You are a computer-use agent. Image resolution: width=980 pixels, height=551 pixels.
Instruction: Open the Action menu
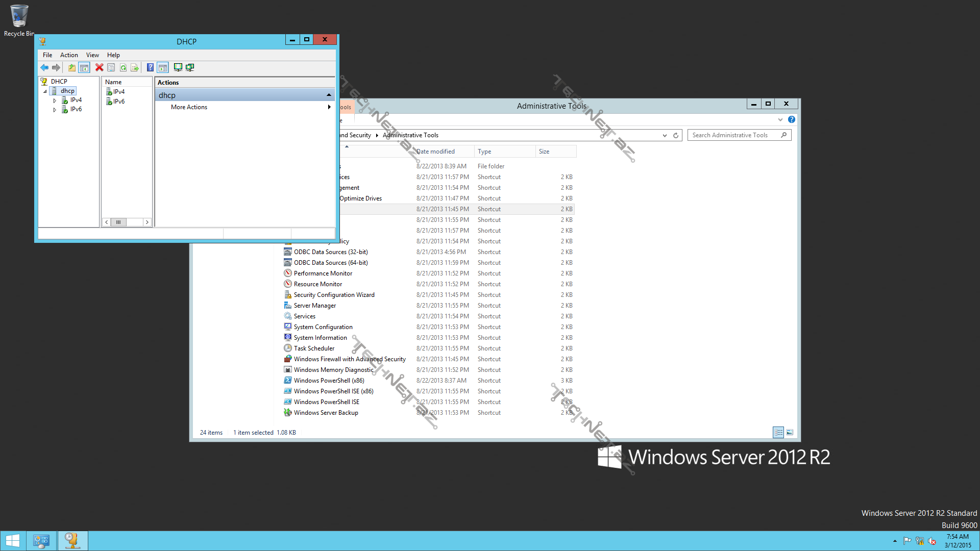tap(69, 55)
